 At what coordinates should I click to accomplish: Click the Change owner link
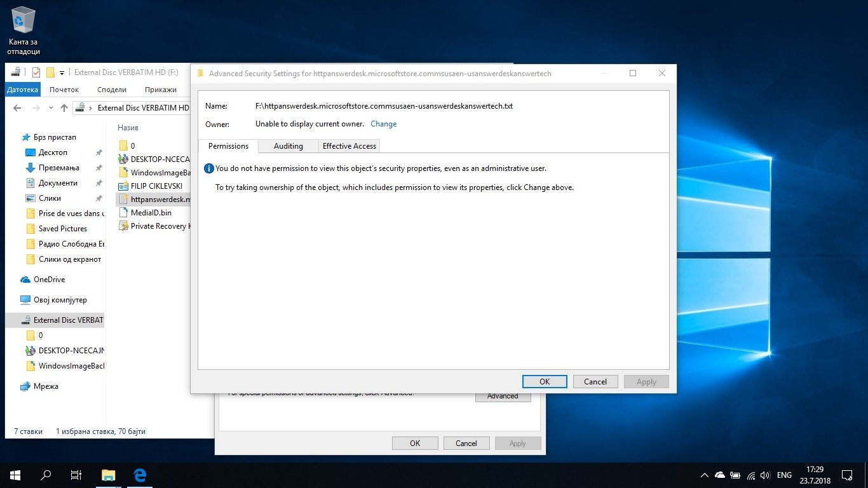click(x=384, y=124)
